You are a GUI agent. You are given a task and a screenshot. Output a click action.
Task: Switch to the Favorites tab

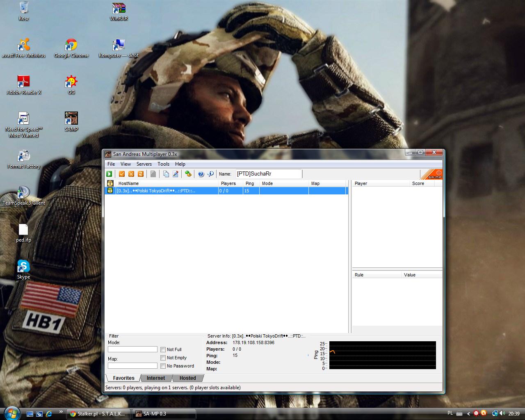[123, 378]
